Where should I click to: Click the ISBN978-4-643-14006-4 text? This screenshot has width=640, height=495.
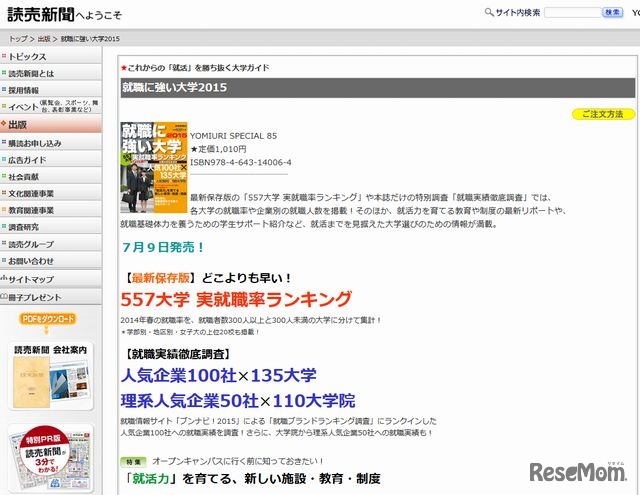point(241,162)
